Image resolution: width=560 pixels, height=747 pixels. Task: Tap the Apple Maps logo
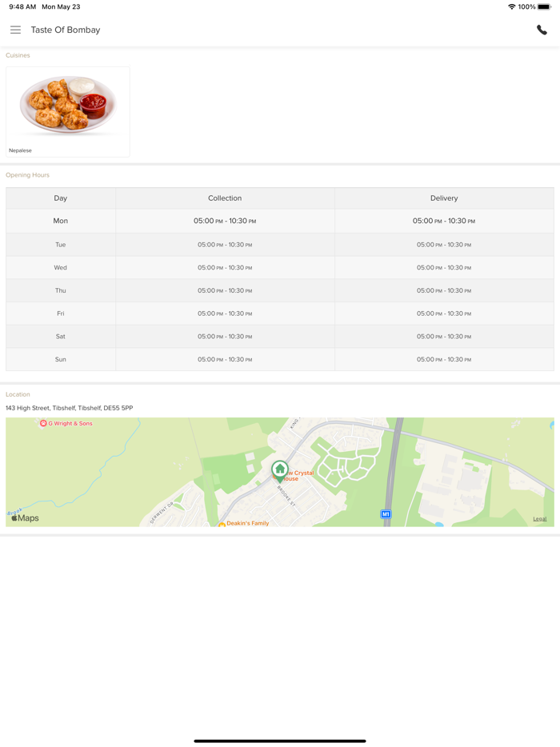(x=25, y=518)
